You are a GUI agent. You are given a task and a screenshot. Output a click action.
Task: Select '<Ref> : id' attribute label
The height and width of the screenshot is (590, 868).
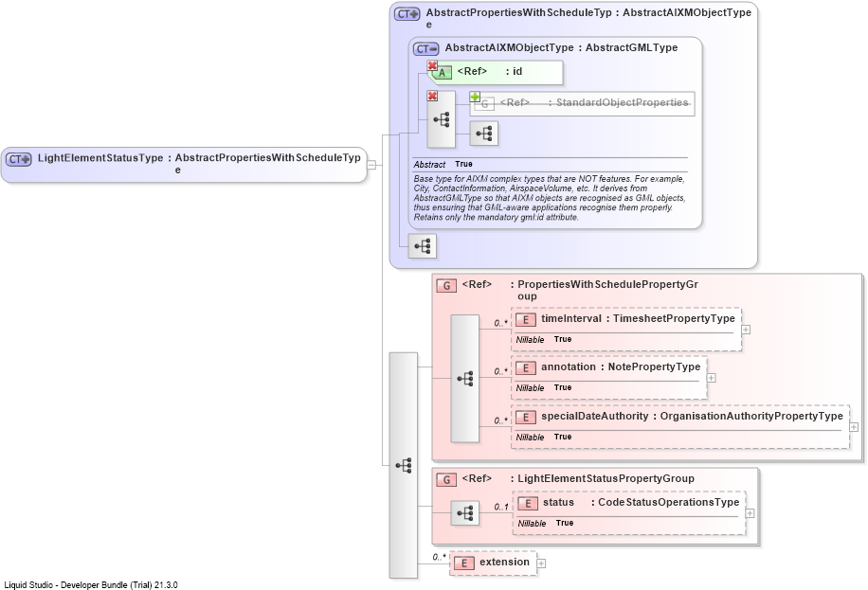(489, 71)
